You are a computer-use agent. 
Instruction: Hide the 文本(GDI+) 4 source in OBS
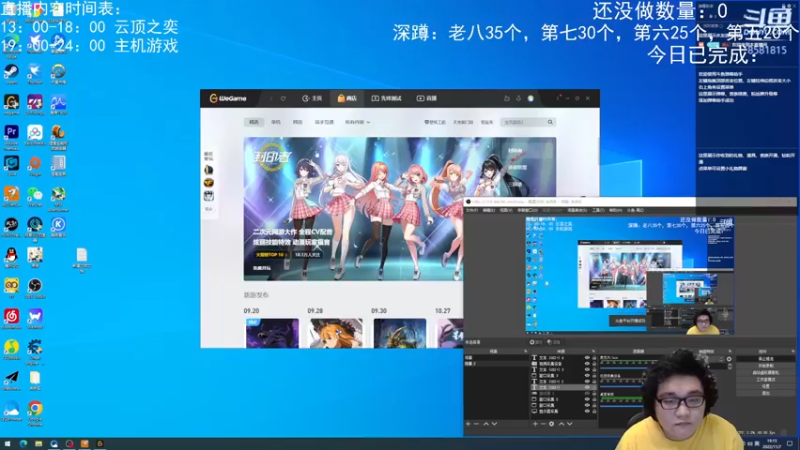587,358
